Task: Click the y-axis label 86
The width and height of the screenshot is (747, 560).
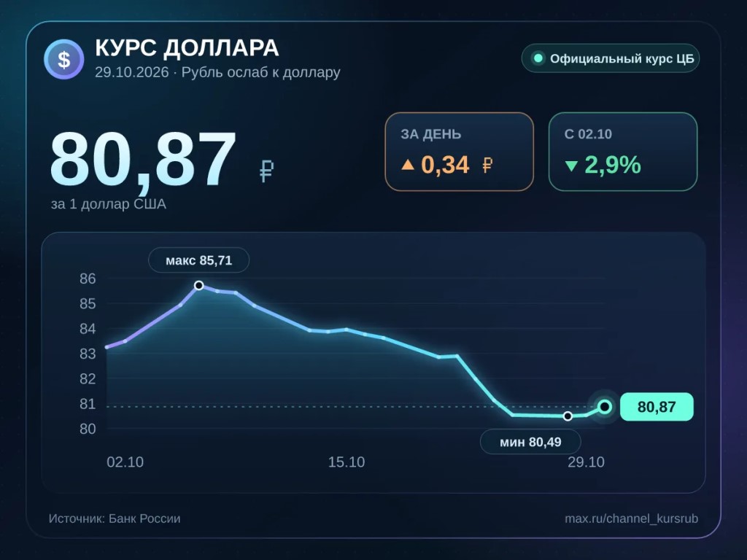Action: pos(88,279)
